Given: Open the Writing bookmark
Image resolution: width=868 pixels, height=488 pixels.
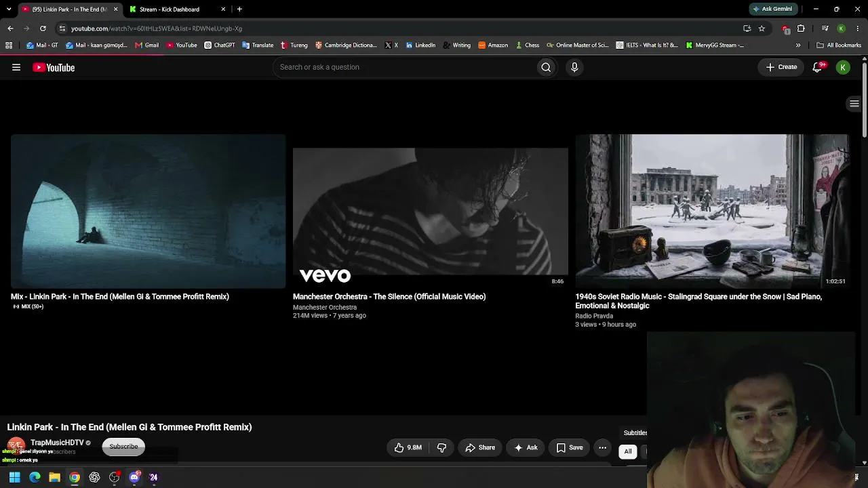Looking at the screenshot, I should 456,45.
